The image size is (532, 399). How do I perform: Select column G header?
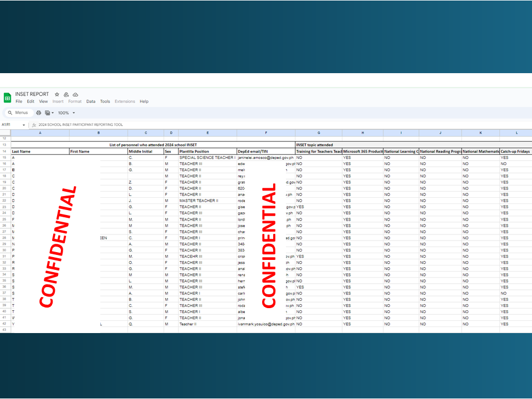319,133
